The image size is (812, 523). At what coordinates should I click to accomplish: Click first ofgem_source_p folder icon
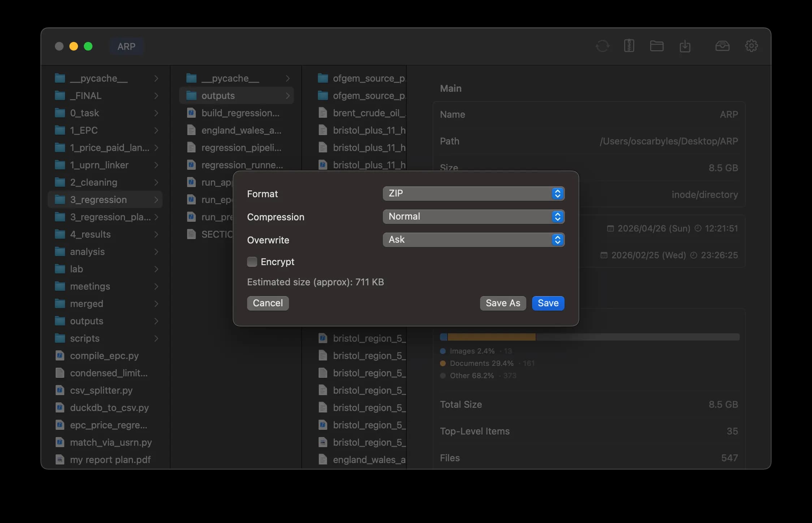coord(323,78)
